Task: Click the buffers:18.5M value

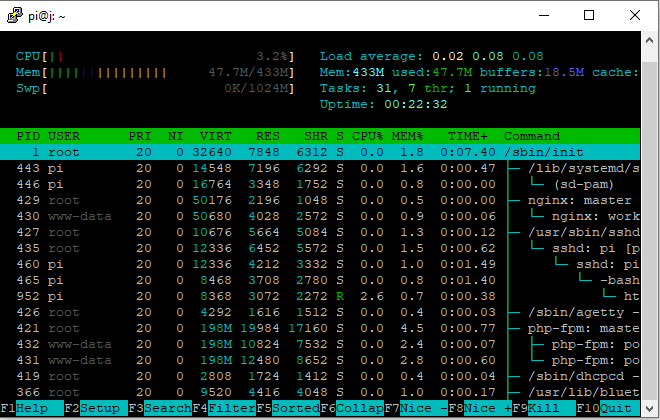Action: pyautogui.click(x=532, y=72)
